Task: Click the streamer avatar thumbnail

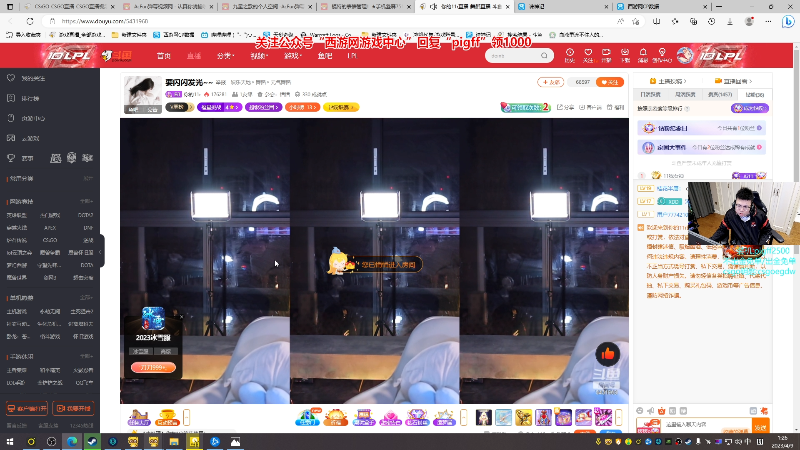Action: pyautogui.click(x=143, y=95)
